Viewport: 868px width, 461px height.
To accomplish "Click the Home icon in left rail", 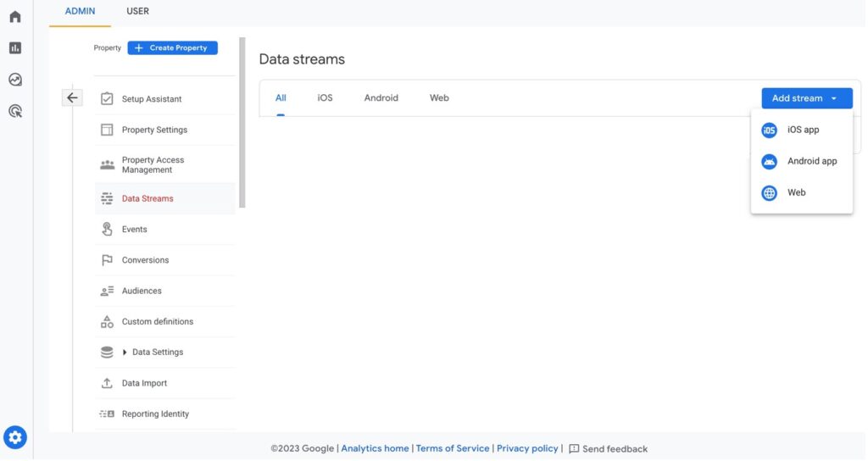I will pyautogui.click(x=15, y=17).
